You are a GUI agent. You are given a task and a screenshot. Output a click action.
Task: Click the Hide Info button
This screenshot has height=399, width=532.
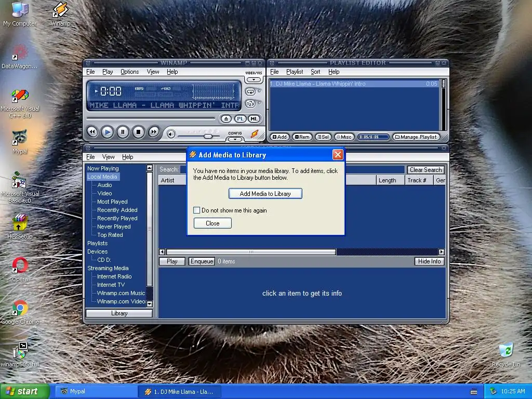(429, 261)
